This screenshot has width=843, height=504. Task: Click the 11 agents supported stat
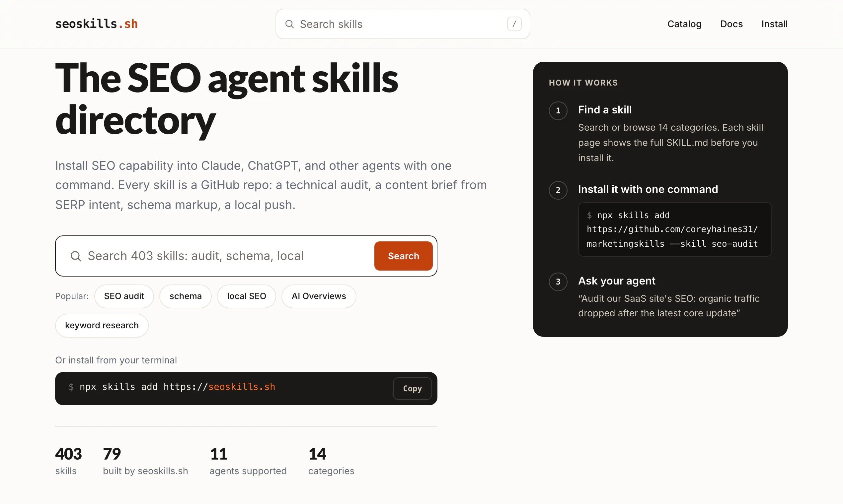(248, 461)
